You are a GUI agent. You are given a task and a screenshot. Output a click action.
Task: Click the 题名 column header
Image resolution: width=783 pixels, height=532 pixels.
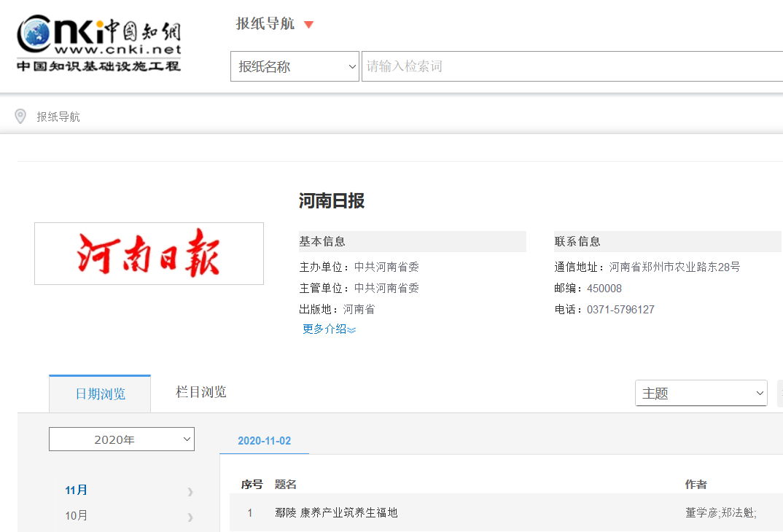(286, 484)
